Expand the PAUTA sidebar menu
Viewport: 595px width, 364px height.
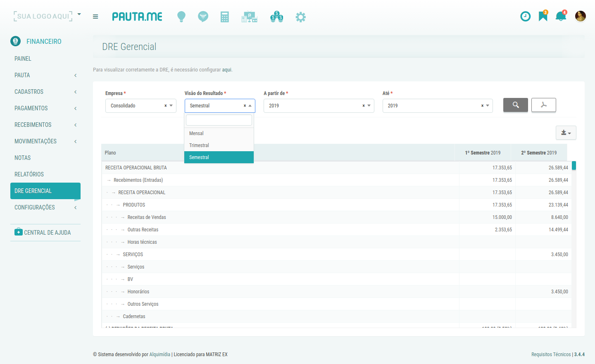(45, 75)
